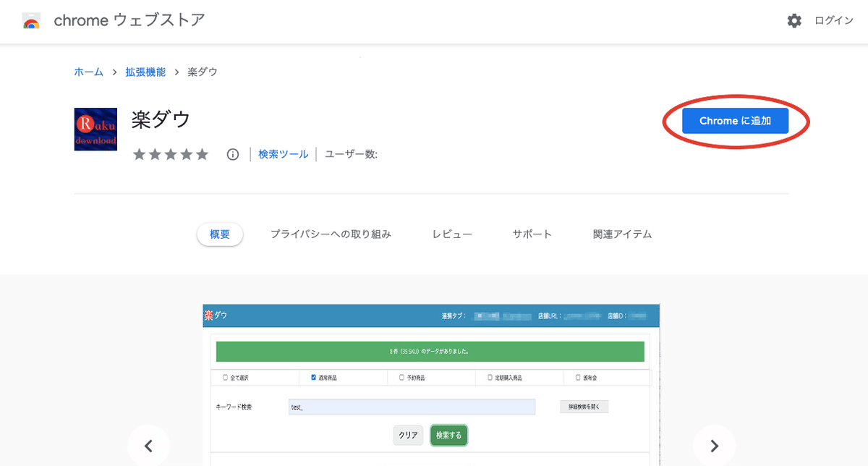The width and height of the screenshot is (868, 466).
Task: Go to the サポート tab
Action: (x=532, y=234)
